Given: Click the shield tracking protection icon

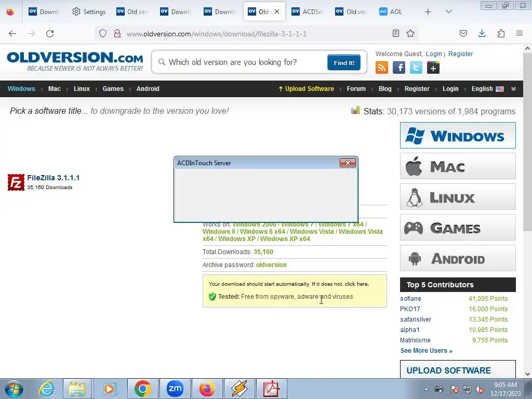Looking at the screenshot, I should tap(103, 33).
